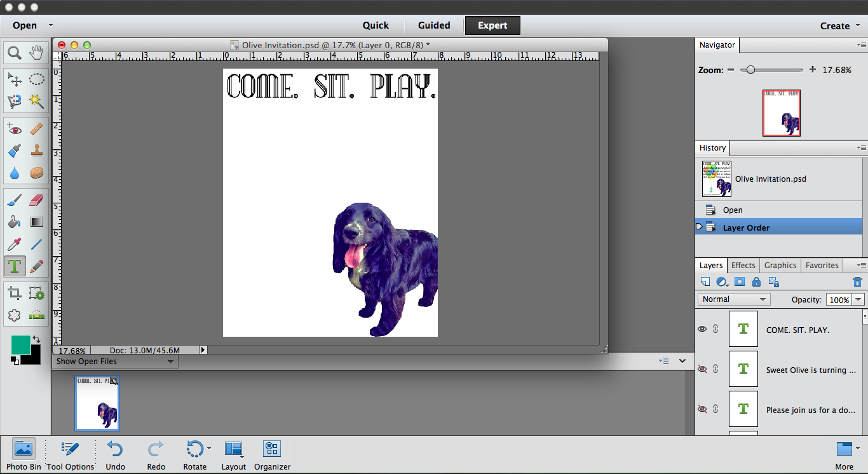
Task: Select the Sponge tool
Action: 37,173
